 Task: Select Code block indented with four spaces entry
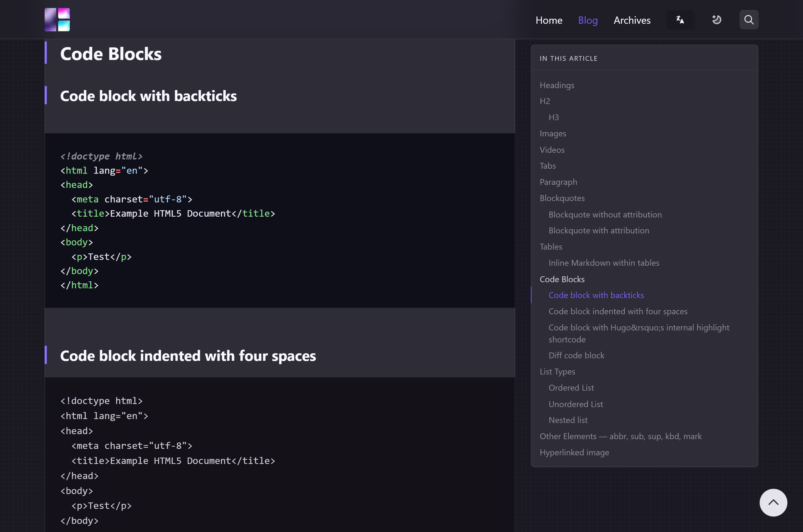pyautogui.click(x=618, y=311)
